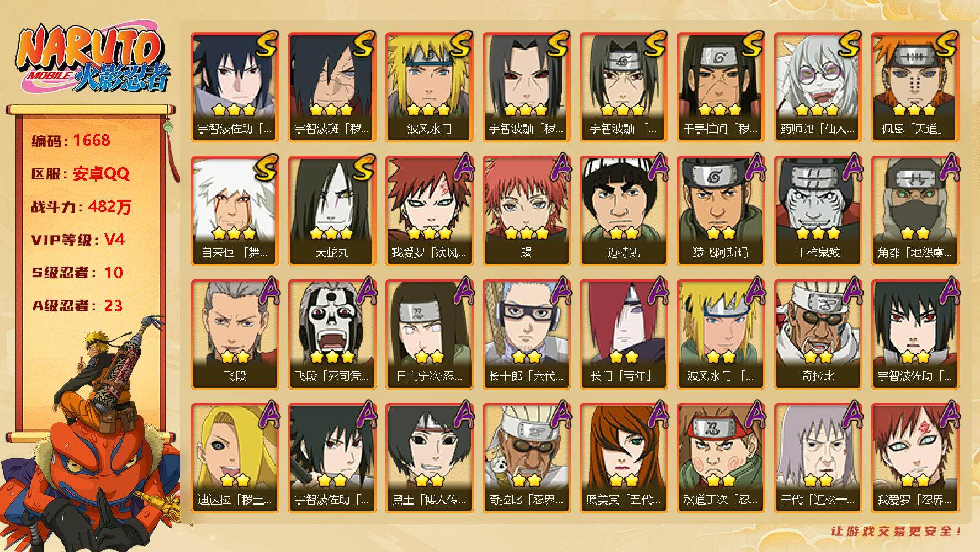Screen dimensions: 980x552
Task: Click the 战斗力: 482万 stat line
Action: pyautogui.click(x=82, y=207)
